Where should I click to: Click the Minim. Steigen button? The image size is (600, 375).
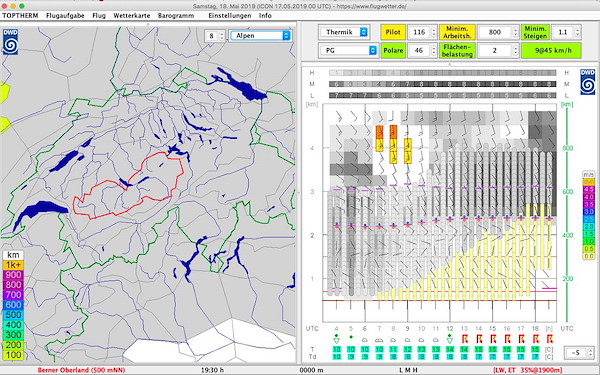click(535, 32)
